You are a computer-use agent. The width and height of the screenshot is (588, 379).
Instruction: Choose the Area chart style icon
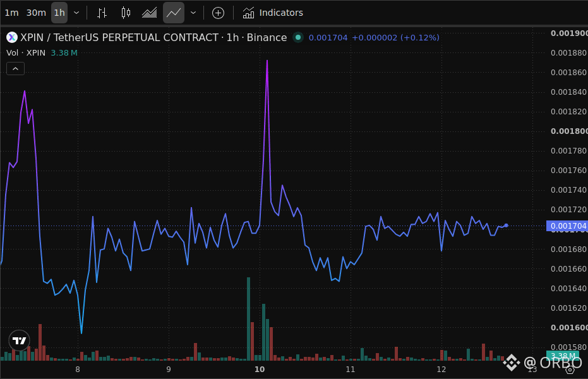tap(149, 13)
